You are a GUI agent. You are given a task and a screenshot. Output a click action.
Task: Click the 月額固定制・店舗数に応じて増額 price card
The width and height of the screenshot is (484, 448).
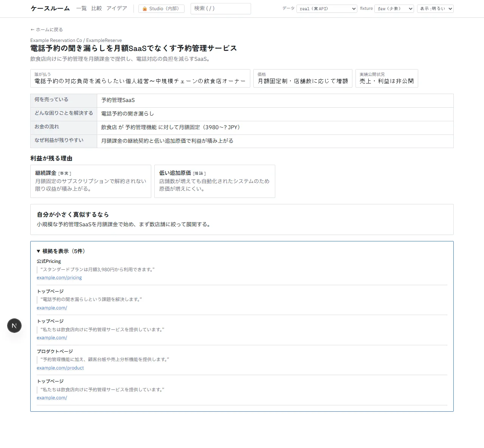tap(303, 78)
